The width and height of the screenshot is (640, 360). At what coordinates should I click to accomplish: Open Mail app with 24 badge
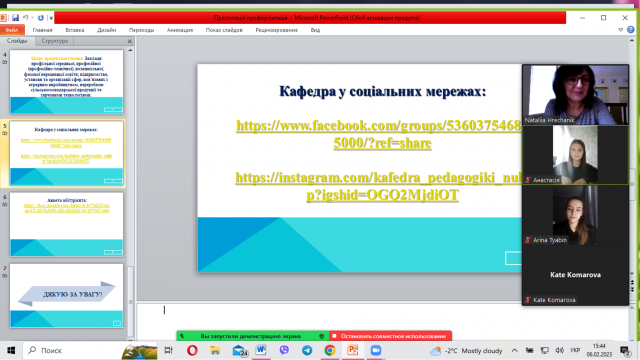(x=239, y=351)
